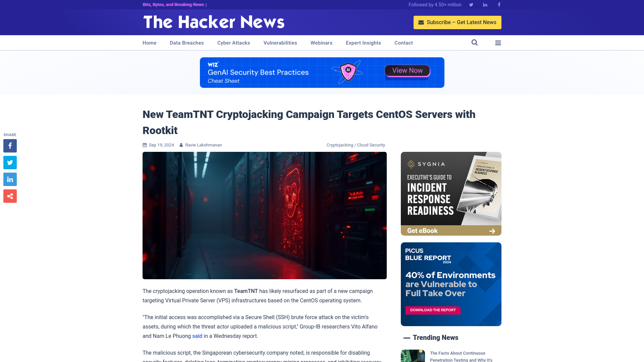
Task: Open the hamburger menu icon
Action: [x=498, y=43]
